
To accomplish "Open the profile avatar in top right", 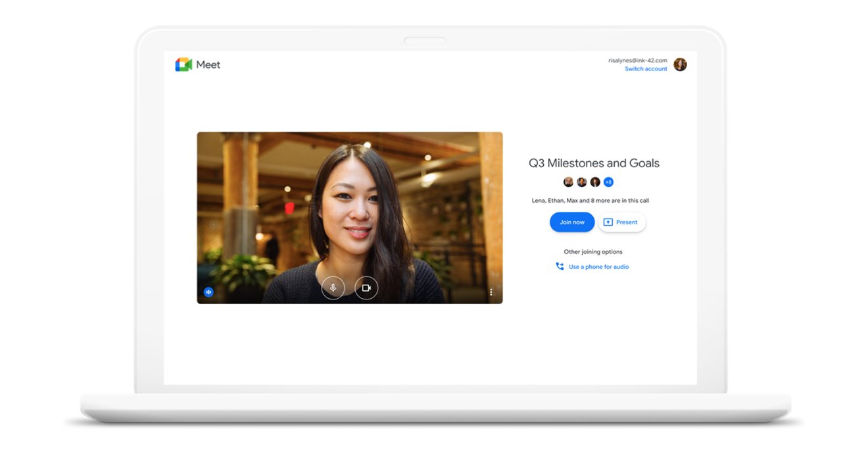I will pos(680,64).
